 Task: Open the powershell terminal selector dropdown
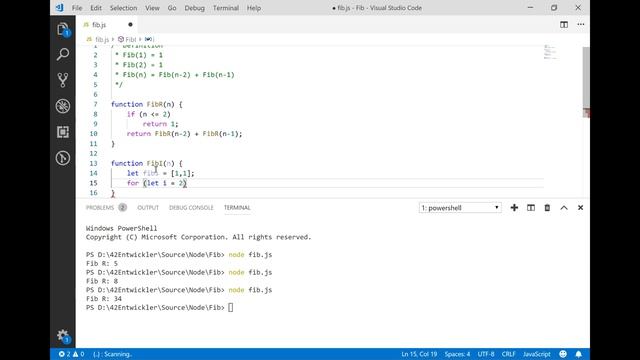click(460, 208)
